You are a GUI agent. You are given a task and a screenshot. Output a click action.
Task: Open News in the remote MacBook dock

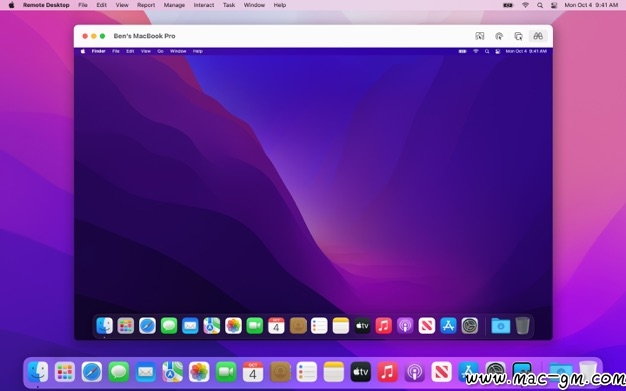tap(427, 326)
